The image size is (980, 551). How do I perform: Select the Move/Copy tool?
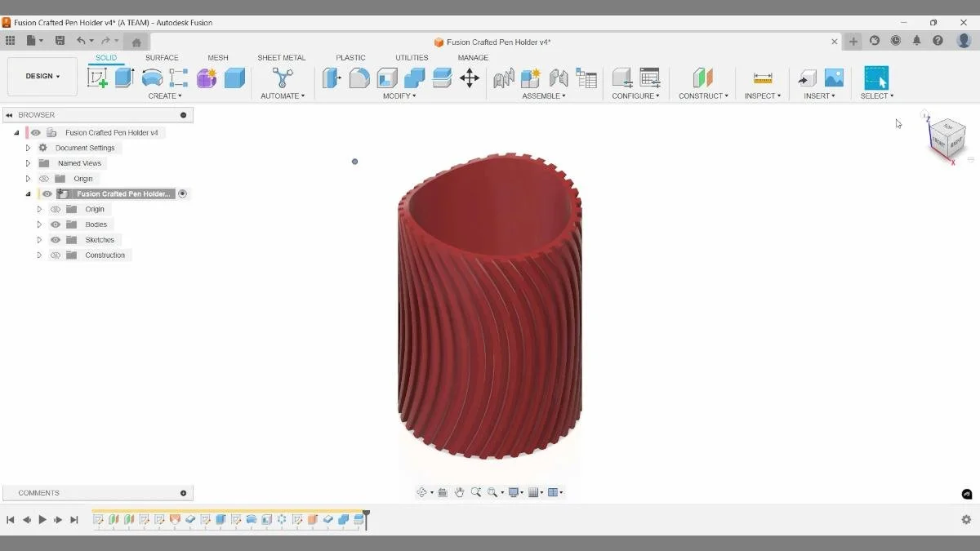[x=468, y=78]
